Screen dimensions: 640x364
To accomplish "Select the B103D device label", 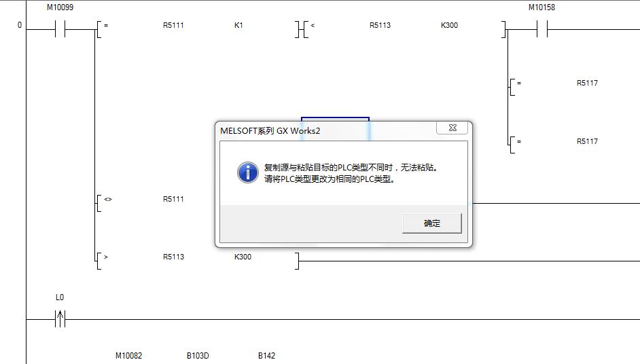I will tap(198, 356).
